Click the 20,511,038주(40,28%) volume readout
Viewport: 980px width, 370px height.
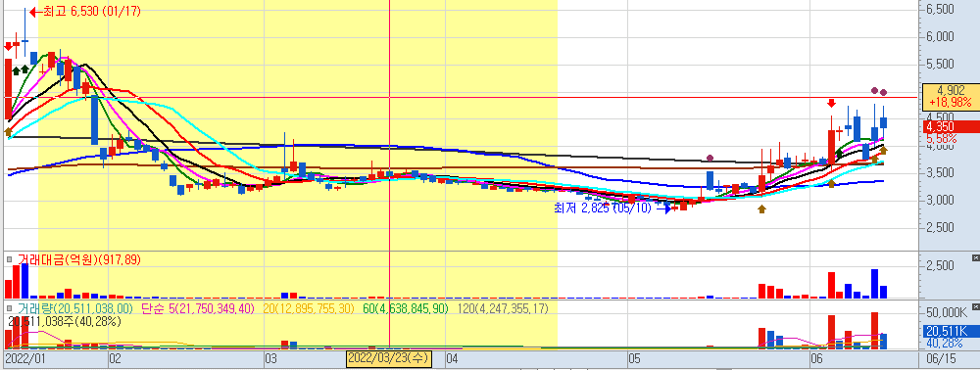[65, 321]
